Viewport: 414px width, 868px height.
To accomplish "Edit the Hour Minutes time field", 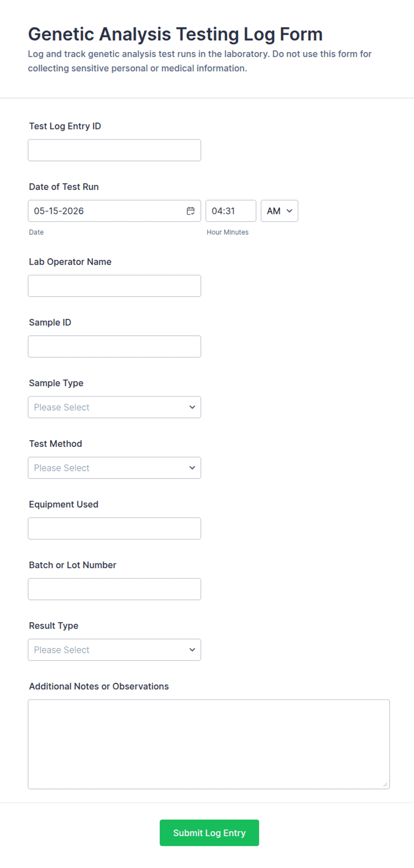I will coord(231,211).
